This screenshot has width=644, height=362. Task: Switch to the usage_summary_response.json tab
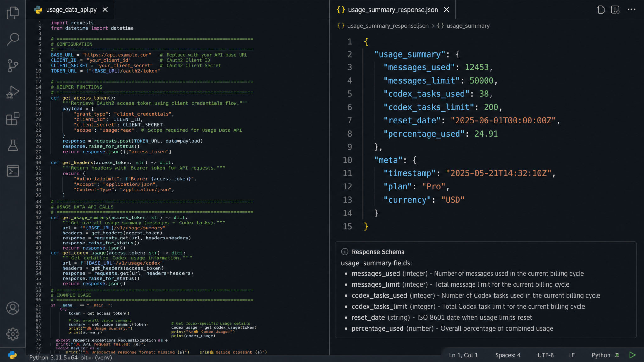(x=393, y=10)
